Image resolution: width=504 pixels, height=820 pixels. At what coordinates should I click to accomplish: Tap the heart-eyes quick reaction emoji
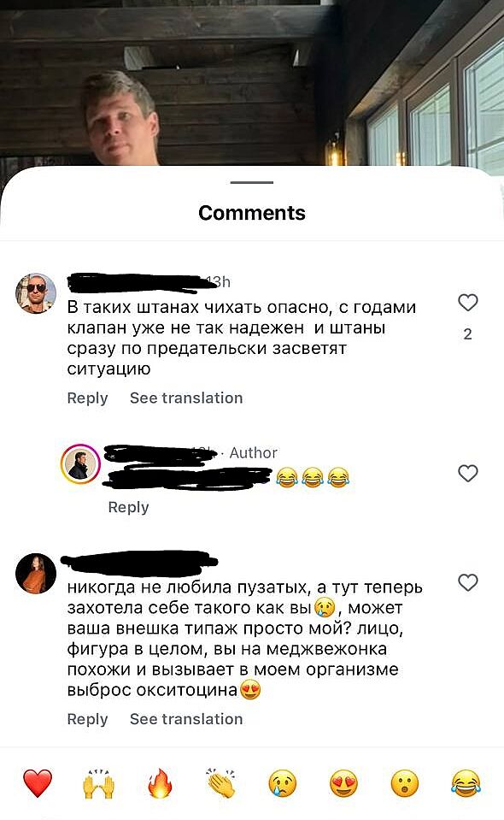[x=343, y=783]
